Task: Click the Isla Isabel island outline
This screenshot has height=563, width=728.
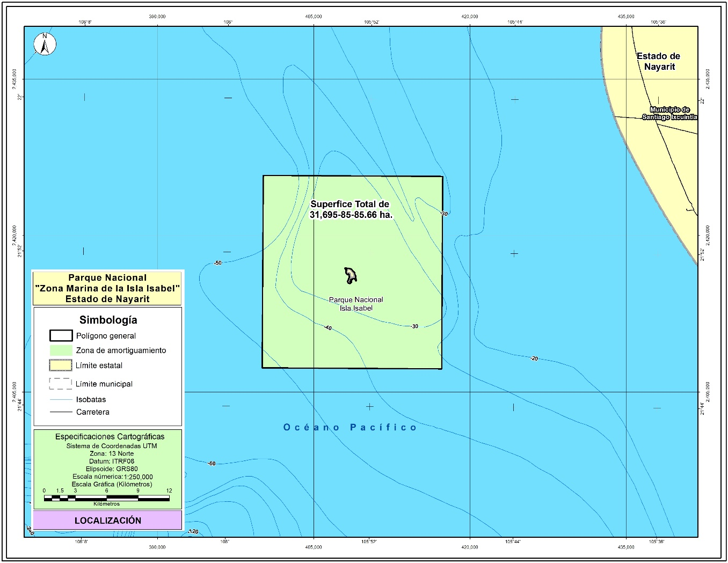Action: pos(351,275)
